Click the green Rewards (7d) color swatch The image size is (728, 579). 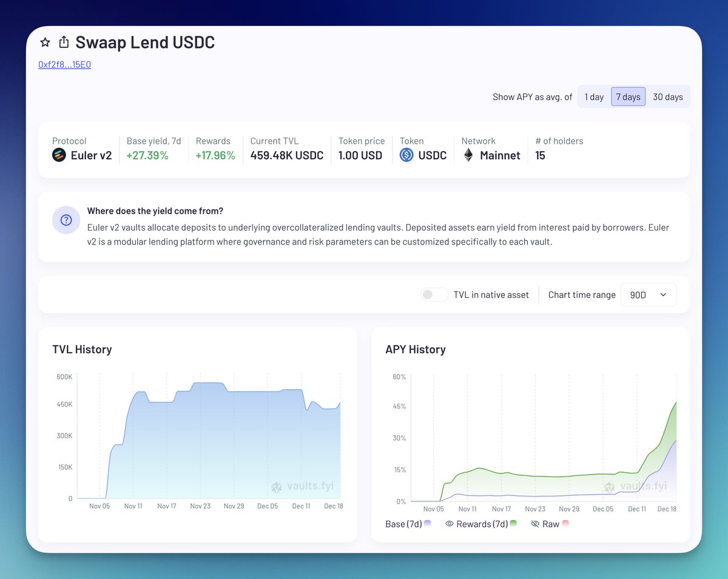pyautogui.click(x=514, y=523)
